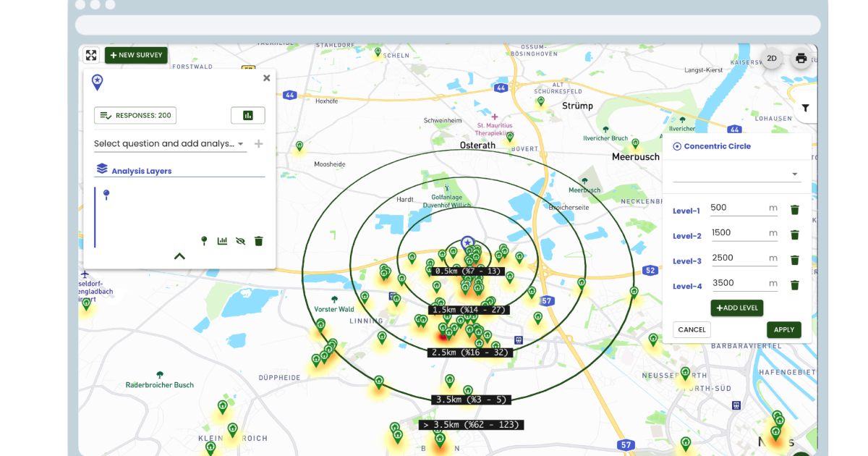Open the filter funnel icon
The height and width of the screenshot is (456, 868).
pyautogui.click(x=805, y=107)
